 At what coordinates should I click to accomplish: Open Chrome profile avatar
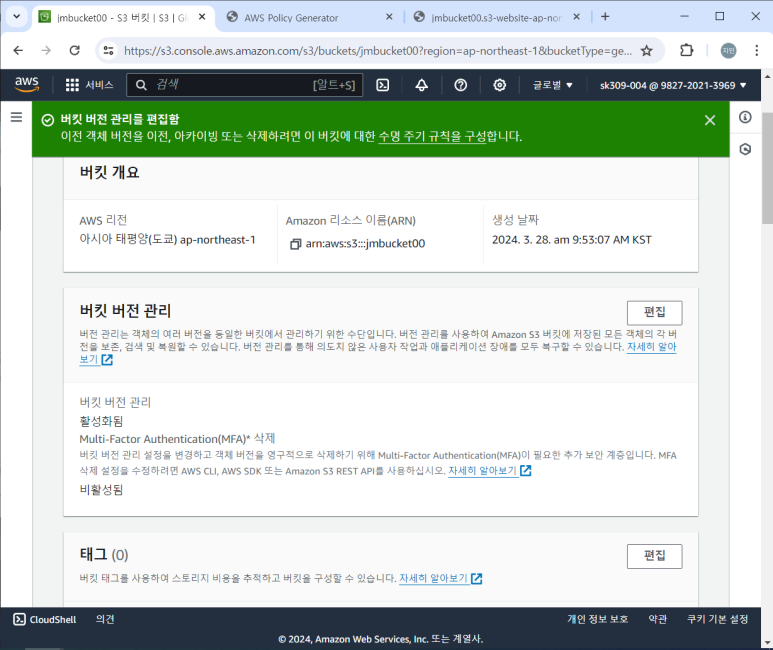click(728, 50)
